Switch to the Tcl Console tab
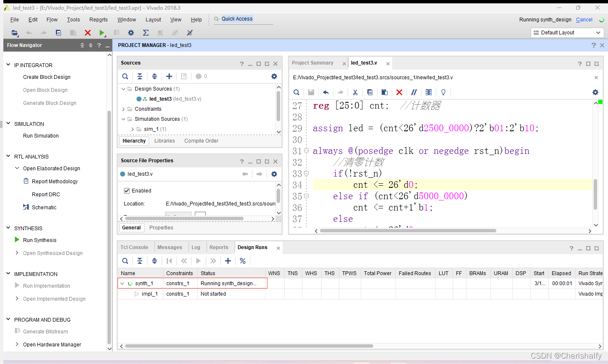 click(134, 247)
